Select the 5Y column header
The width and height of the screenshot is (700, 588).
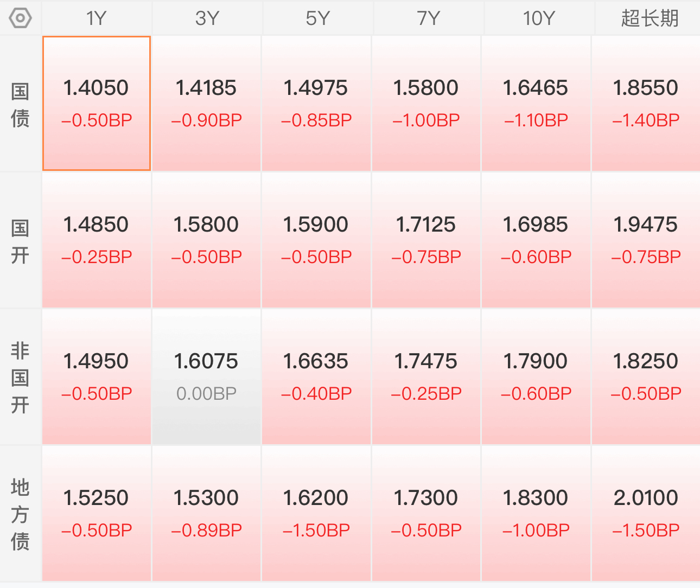[x=317, y=18]
